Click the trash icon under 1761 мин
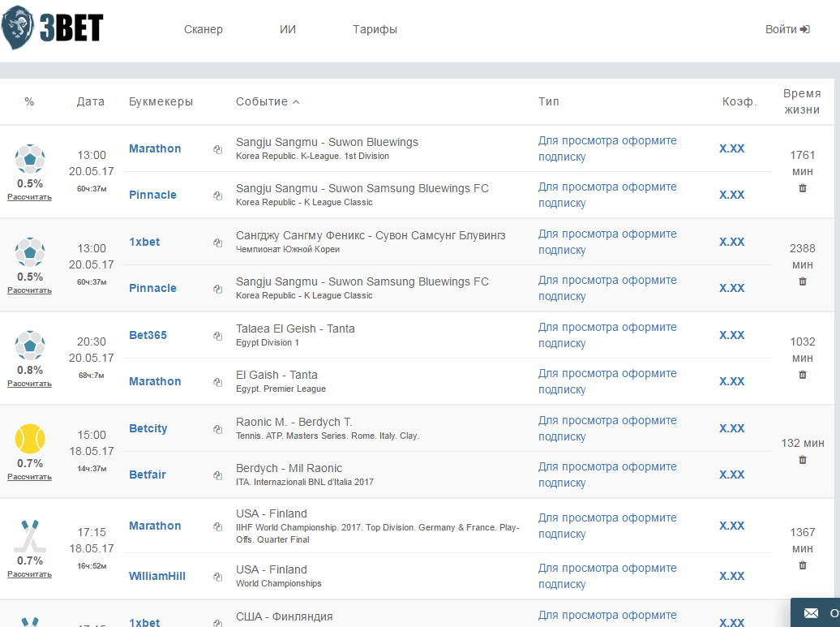Image resolution: width=840 pixels, height=627 pixels. click(x=803, y=188)
